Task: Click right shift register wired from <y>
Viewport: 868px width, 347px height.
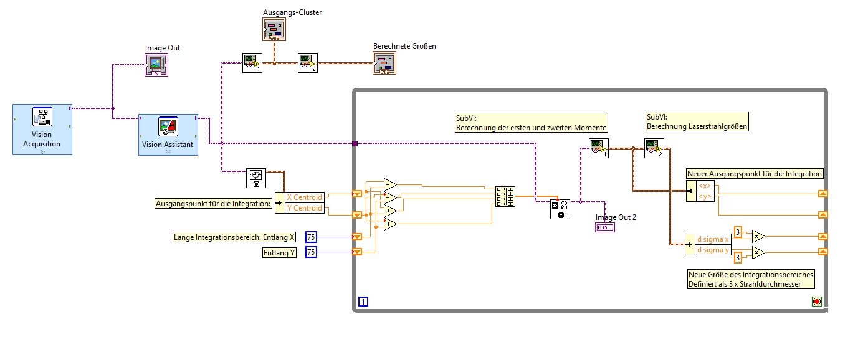Action: coord(823,215)
